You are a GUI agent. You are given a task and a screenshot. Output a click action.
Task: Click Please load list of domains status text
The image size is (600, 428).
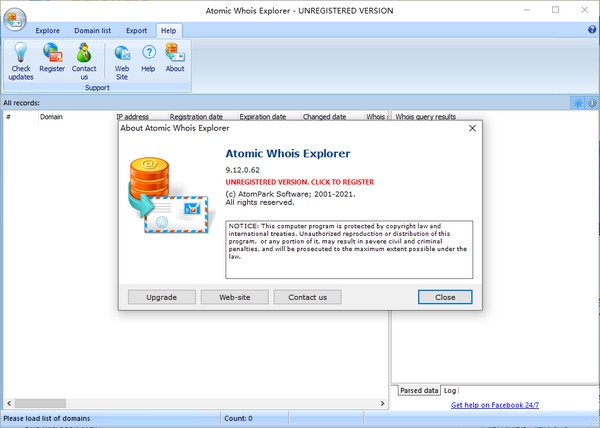(x=47, y=418)
